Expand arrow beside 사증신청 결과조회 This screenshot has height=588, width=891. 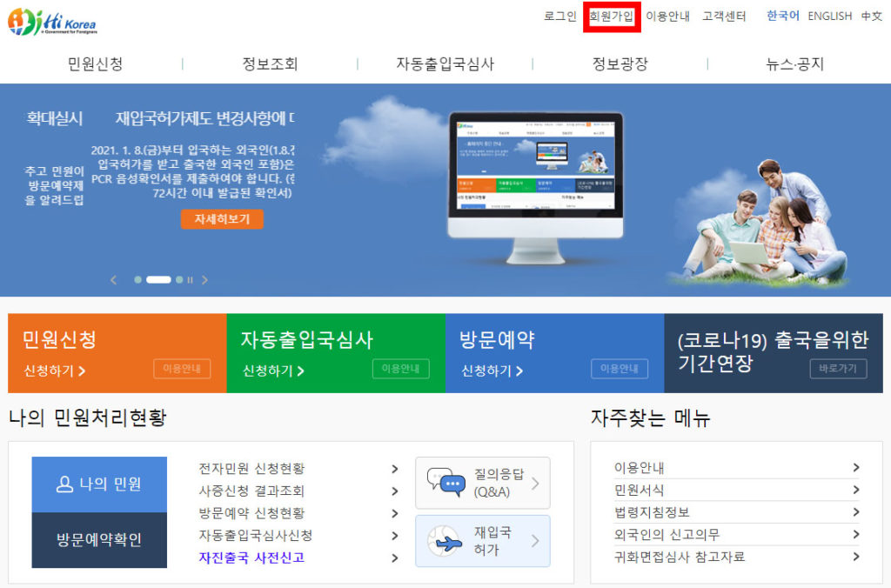(394, 491)
